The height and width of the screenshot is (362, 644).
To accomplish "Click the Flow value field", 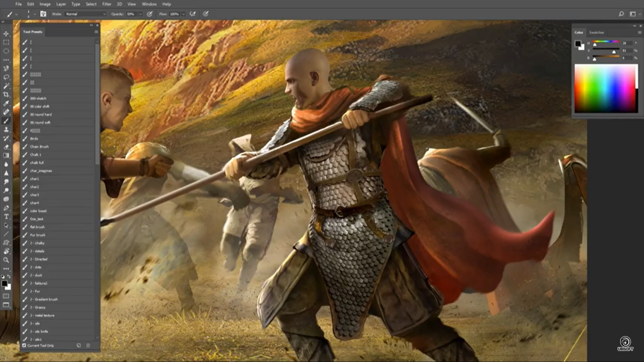I will [x=174, y=14].
